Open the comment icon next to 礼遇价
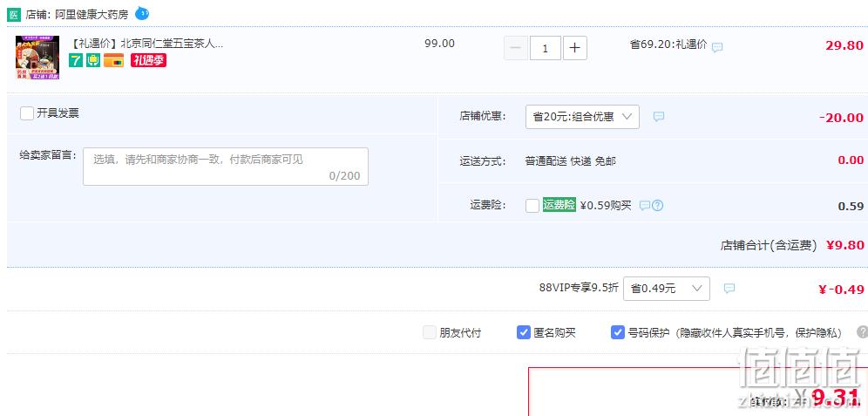Screen dimensions: 868x416 (717, 48)
